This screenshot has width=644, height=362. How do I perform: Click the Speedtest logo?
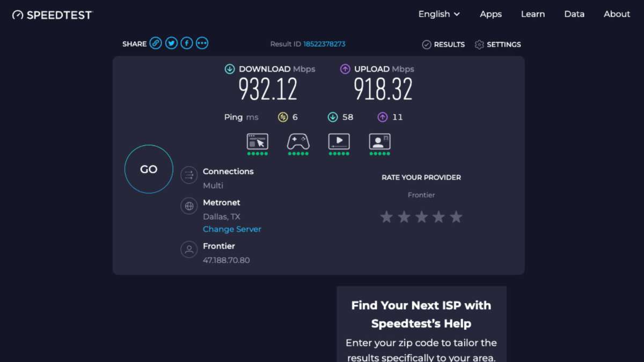51,14
